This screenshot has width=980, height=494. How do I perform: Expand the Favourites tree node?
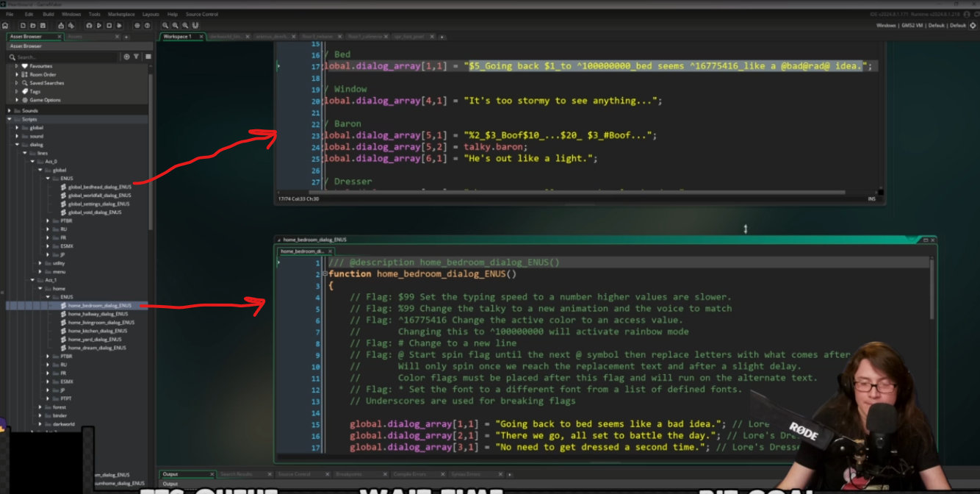17,66
